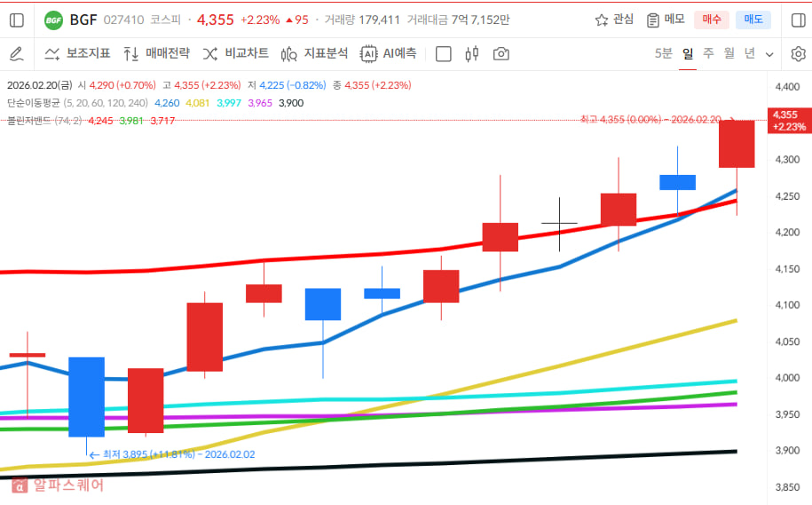Select the drawing pencil tool
Image resolution: width=812 pixels, height=505 pixels.
click(16, 54)
